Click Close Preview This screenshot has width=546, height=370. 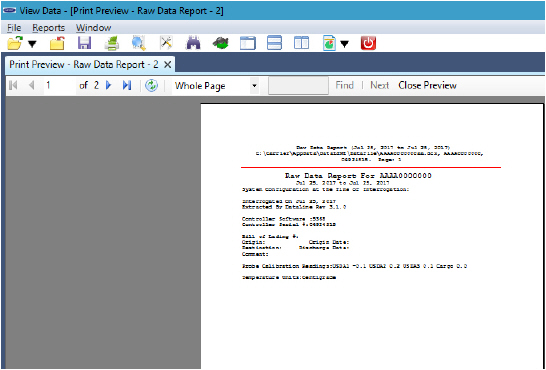(x=427, y=86)
